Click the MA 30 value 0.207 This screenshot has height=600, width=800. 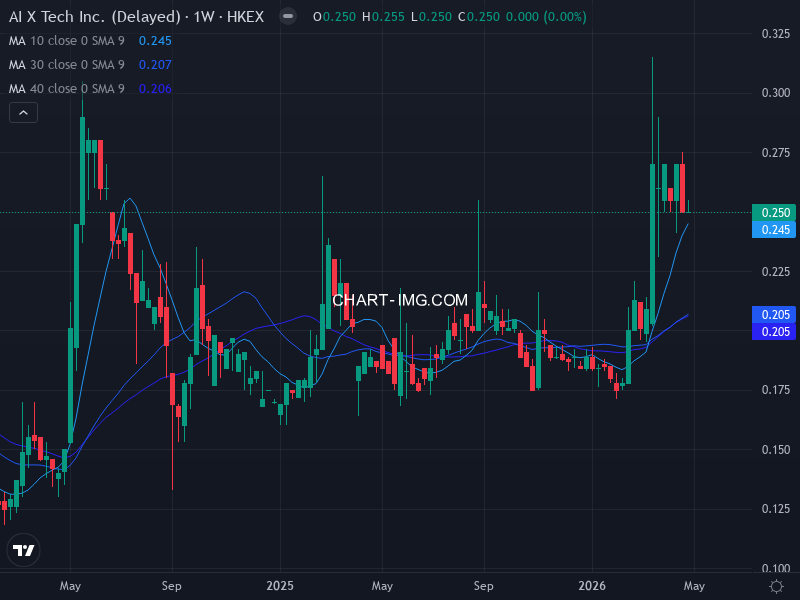coord(155,65)
